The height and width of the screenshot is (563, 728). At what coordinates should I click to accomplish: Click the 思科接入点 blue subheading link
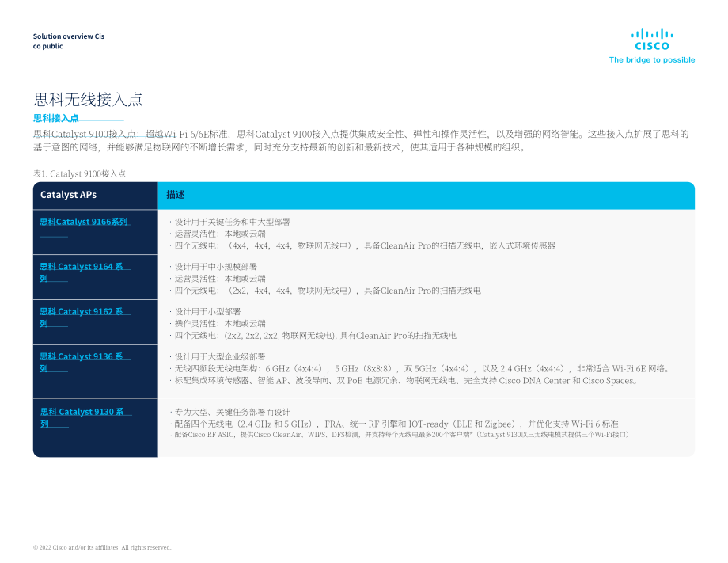(55, 118)
